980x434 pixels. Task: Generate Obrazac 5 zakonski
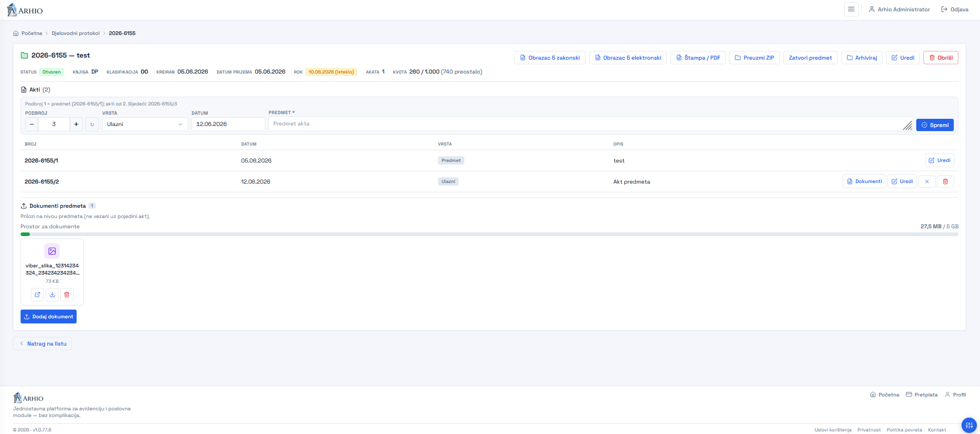pyautogui.click(x=550, y=58)
